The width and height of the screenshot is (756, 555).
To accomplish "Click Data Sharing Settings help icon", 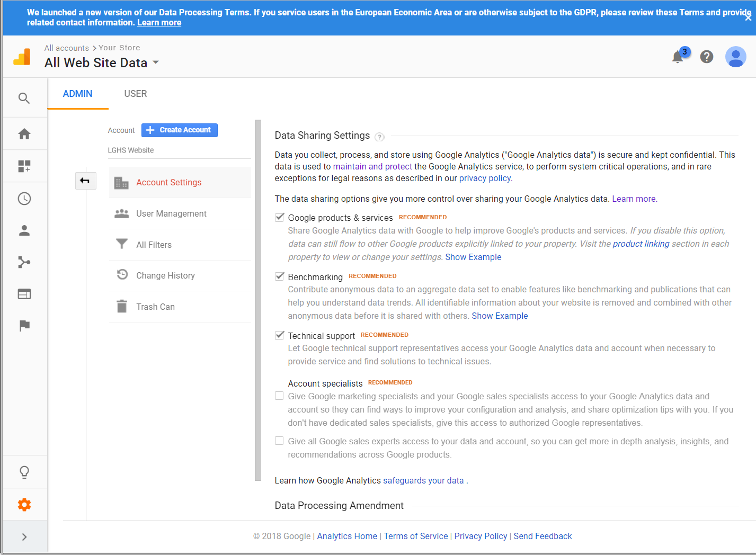I will coord(379,137).
